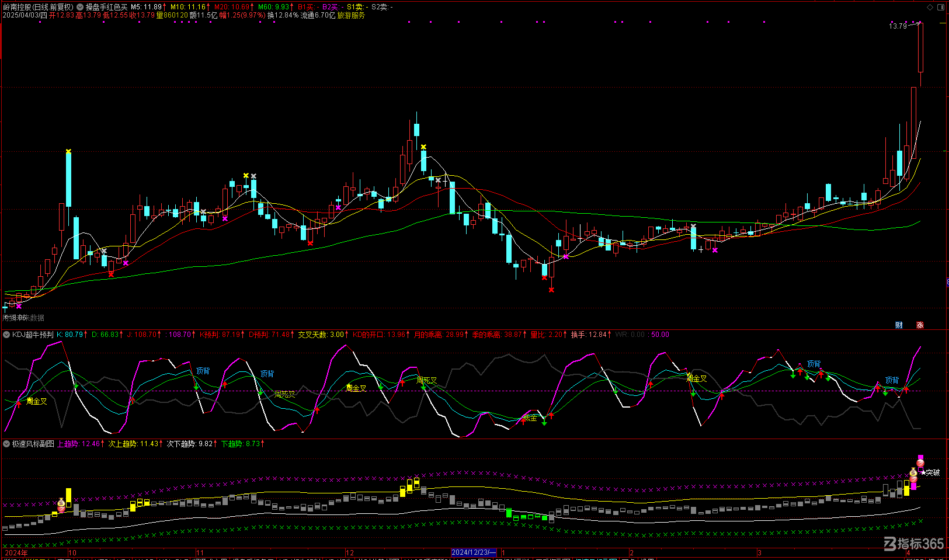
Task: Click the 2024年 label on time axis
Action: click(16, 552)
